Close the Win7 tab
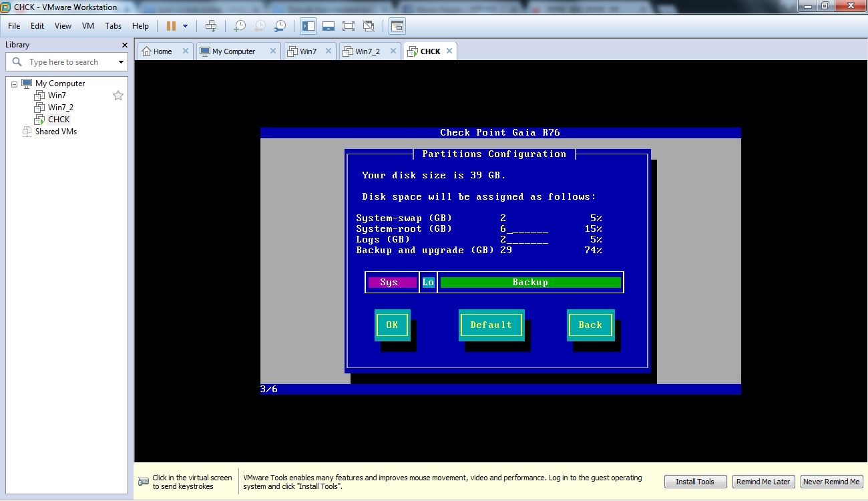Image resolution: width=868 pixels, height=501 pixels. pos(329,51)
